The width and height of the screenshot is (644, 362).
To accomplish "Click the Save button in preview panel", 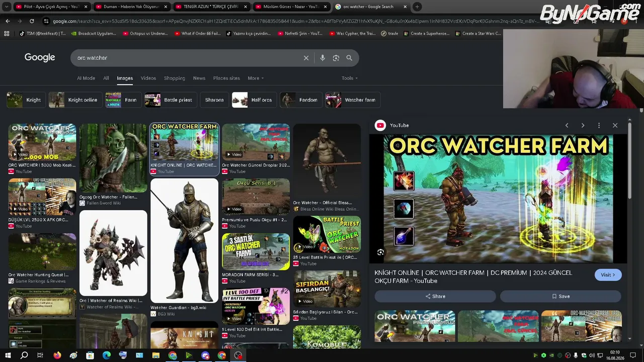I will point(560,296).
